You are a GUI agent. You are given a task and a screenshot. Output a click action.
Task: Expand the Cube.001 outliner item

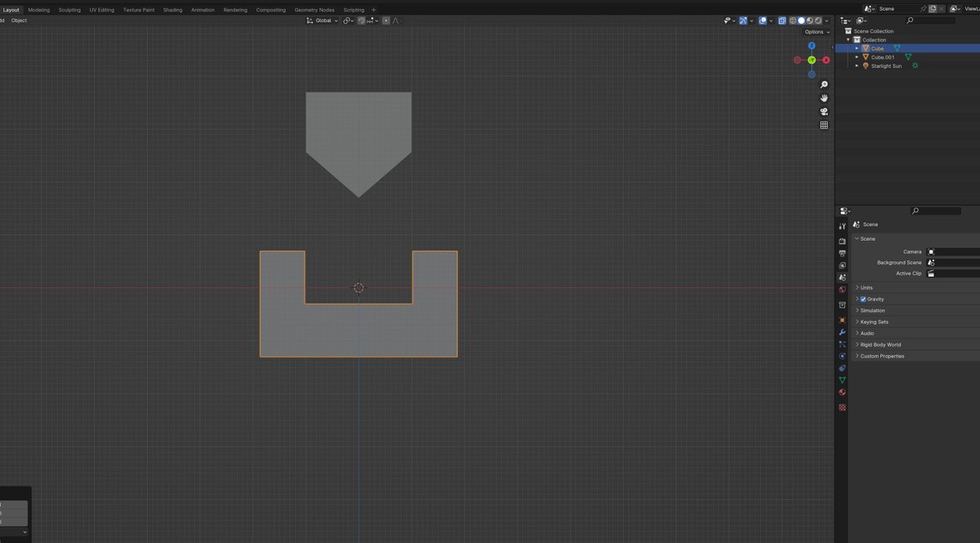857,57
